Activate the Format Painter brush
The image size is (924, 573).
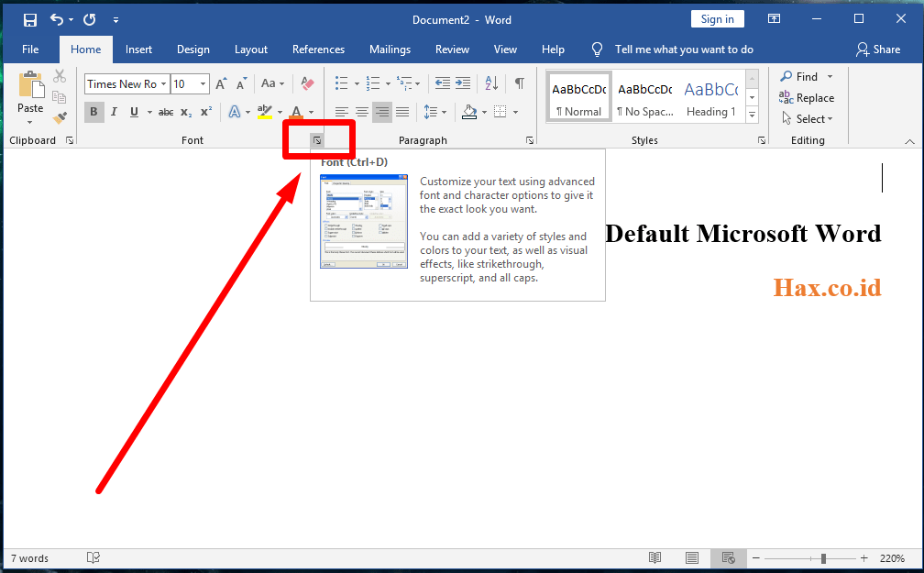(x=60, y=118)
